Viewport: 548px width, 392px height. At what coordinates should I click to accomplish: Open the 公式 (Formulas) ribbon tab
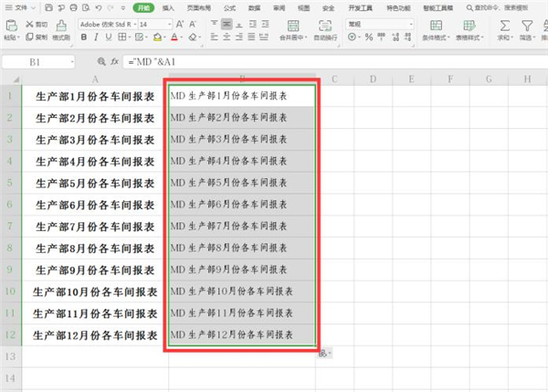(x=228, y=7)
